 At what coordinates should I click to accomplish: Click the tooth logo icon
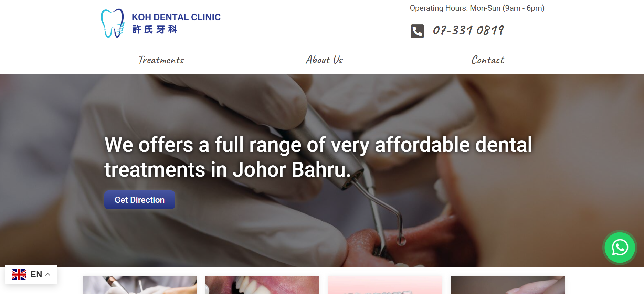[x=113, y=23]
